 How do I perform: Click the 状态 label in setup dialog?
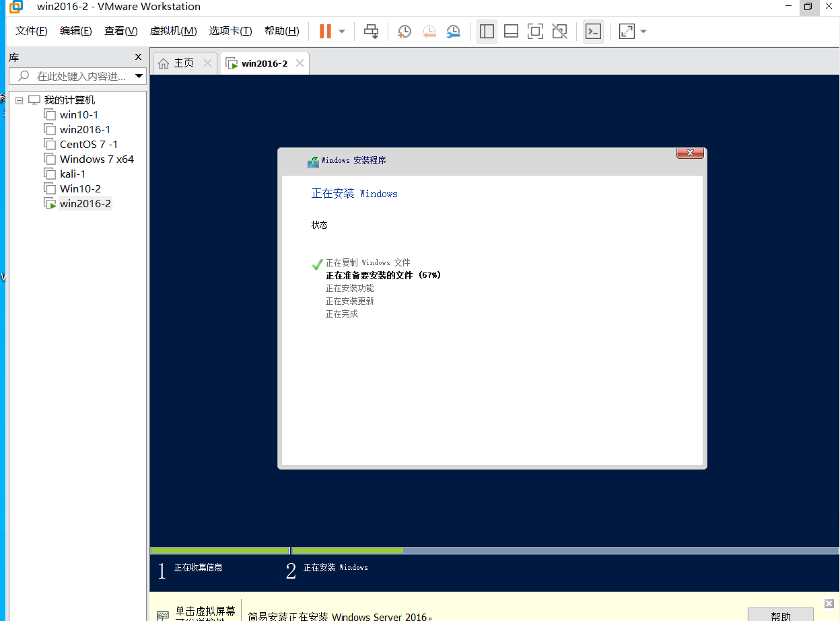(x=320, y=225)
